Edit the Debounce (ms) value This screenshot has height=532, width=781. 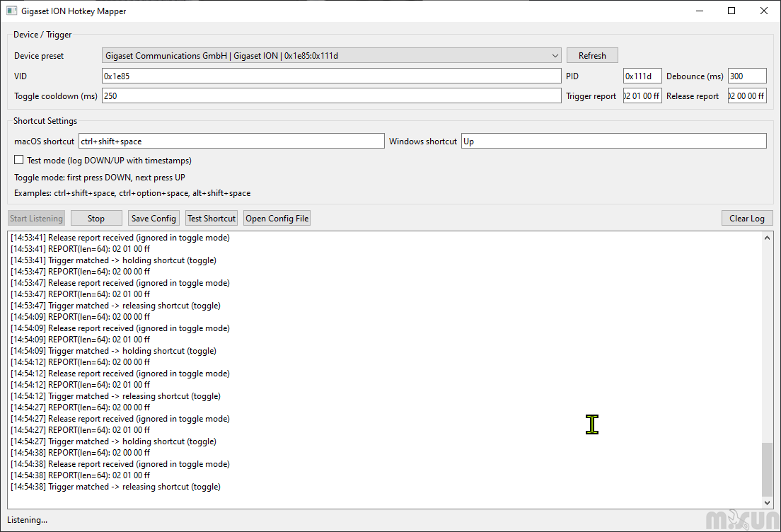click(x=747, y=76)
